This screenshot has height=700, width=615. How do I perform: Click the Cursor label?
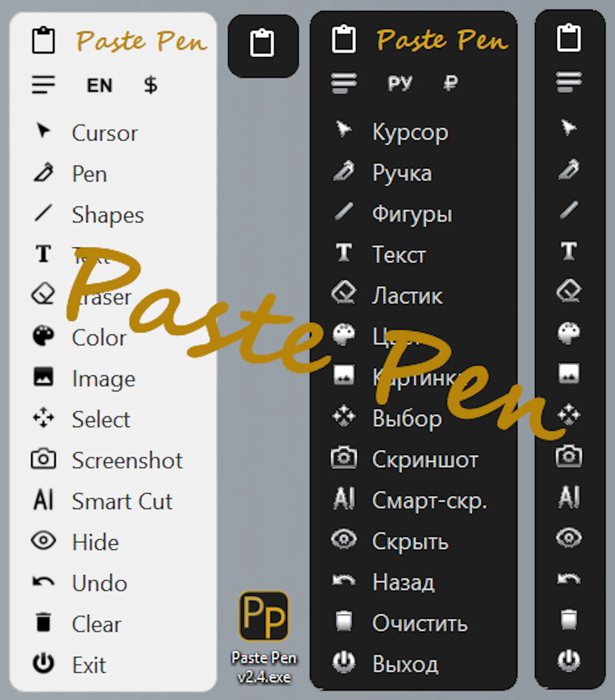(105, 133)
